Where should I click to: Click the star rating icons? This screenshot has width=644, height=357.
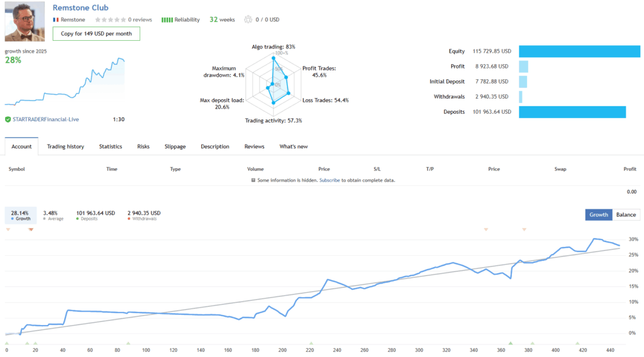click(109, 19)
